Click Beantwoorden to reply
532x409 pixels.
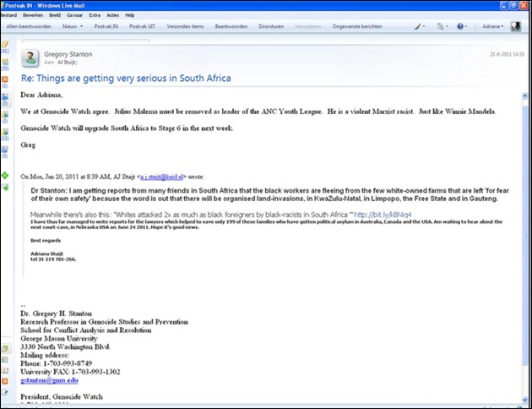231,26
